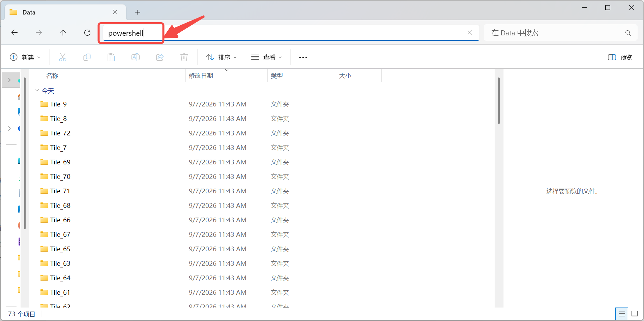The image size is (644, 321).
Task: Click the Rename icon in toolbar
Action: coord(136,57)
